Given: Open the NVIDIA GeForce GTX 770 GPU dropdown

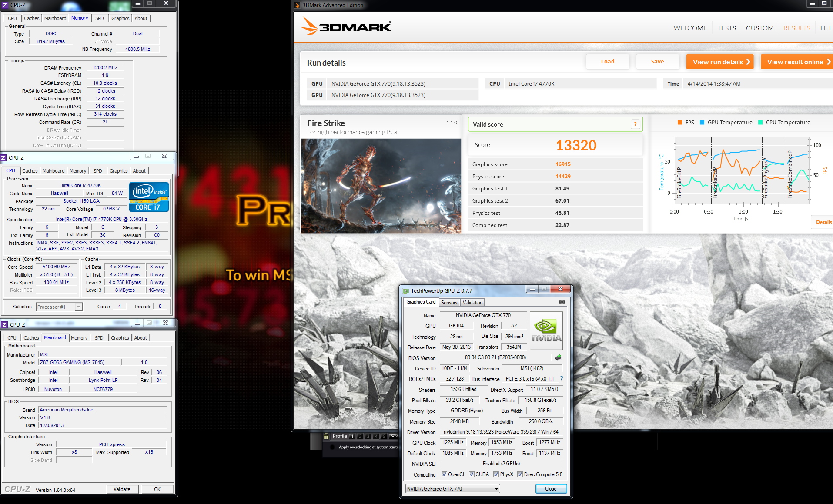Looking at the screenshot, I should (x=452, y=489).
